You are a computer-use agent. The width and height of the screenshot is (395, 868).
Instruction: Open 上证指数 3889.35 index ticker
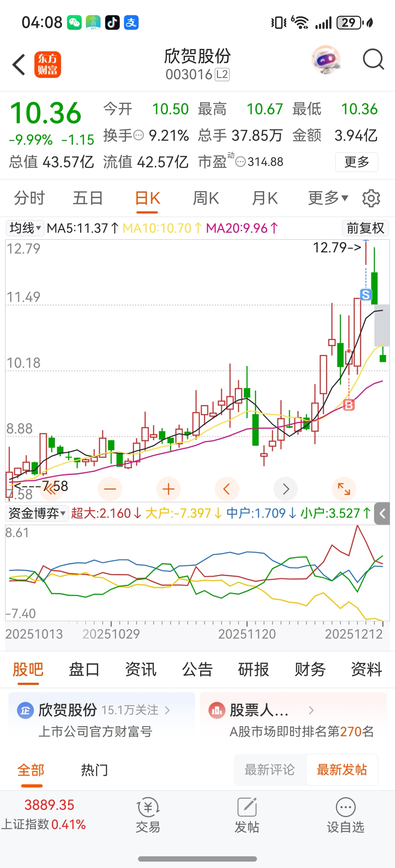(44, 815)
